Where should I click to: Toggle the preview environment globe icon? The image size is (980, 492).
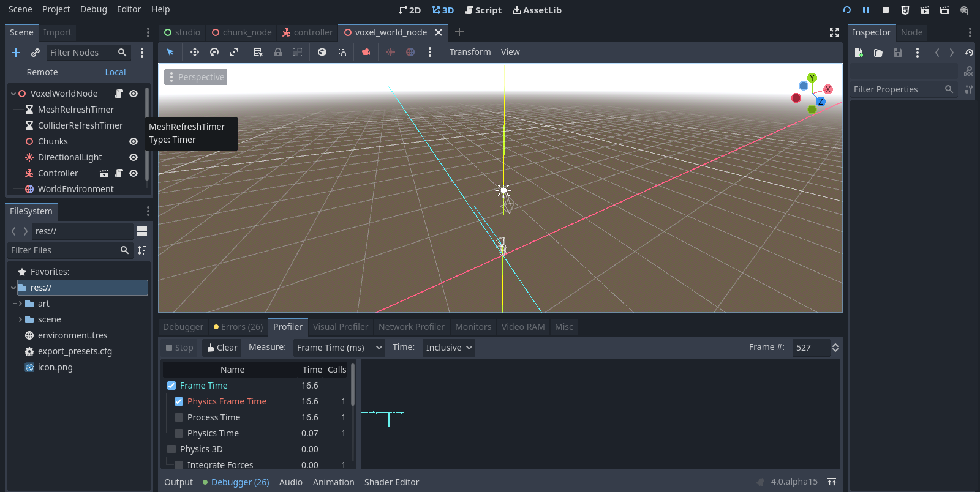click(x=410, y=52)
